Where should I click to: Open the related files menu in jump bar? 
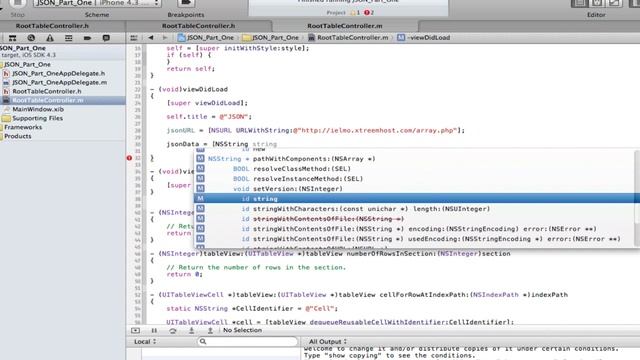pyautogui.click(x=133, y=38)
